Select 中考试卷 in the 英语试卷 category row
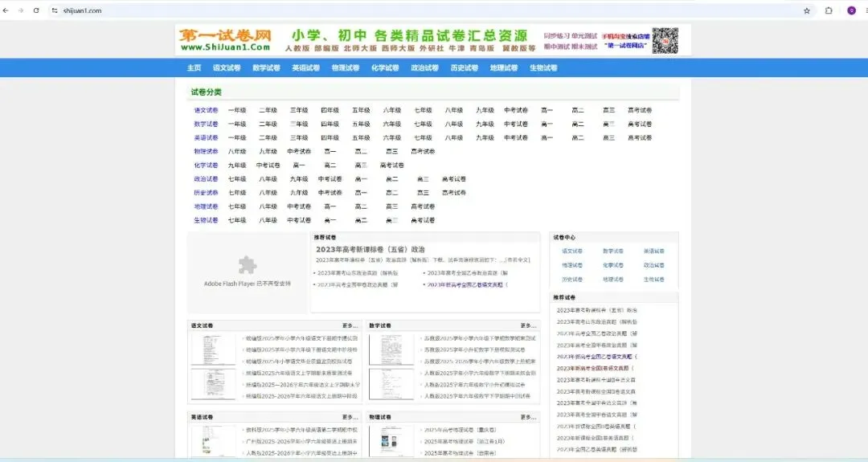The height and width of the screenshot is (462, 868). (x=516, y=137)
